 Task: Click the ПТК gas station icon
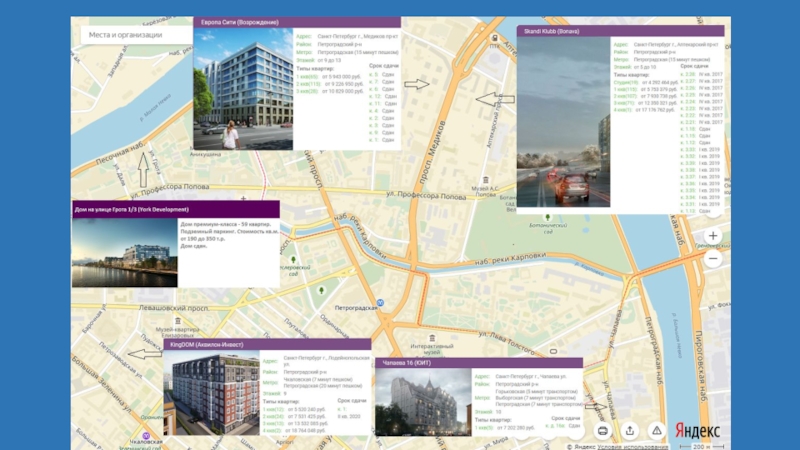click(x=494, y=38)
